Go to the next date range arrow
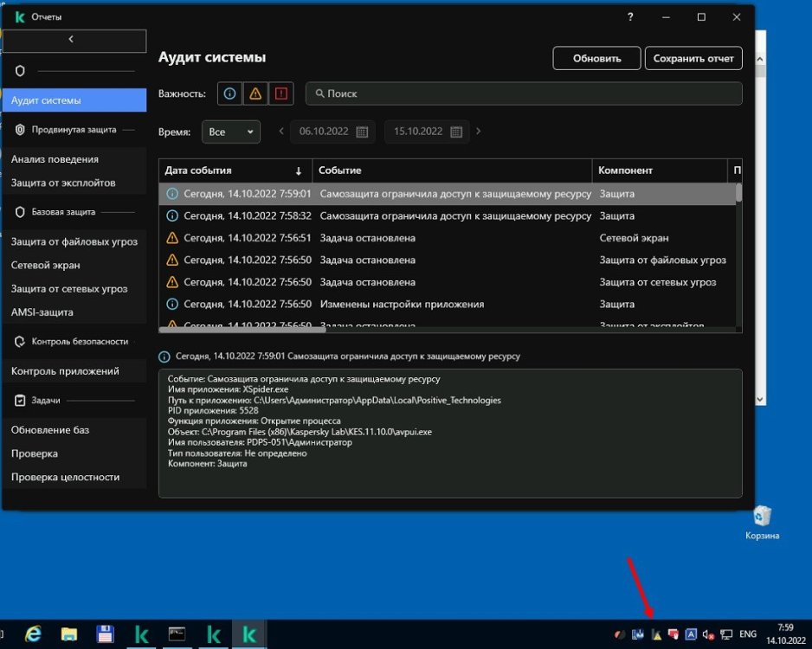Screen dimensions: 812x649 pyautogui.click(x=478, y=131)
